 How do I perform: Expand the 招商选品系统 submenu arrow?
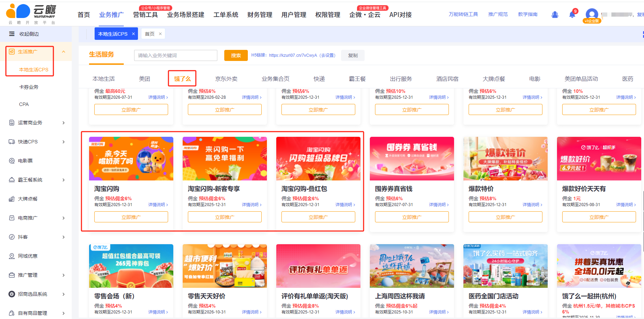coord(63,294)
